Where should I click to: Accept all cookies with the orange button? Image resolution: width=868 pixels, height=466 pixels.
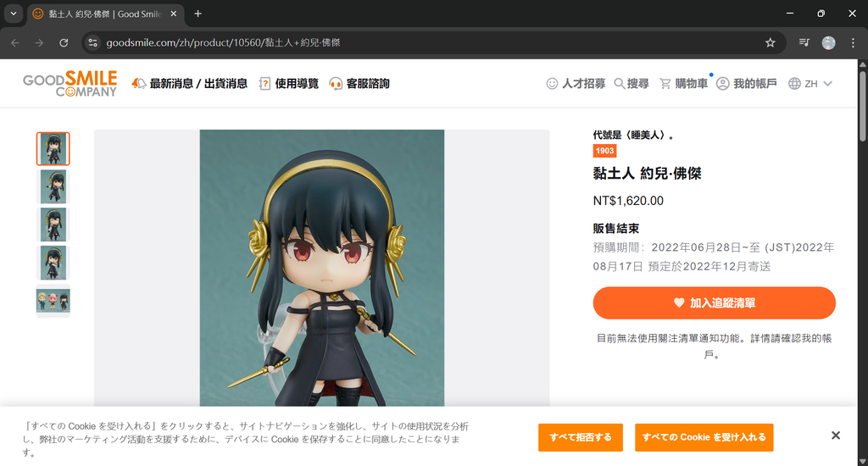pyautogui.click(x=704, y=437)
